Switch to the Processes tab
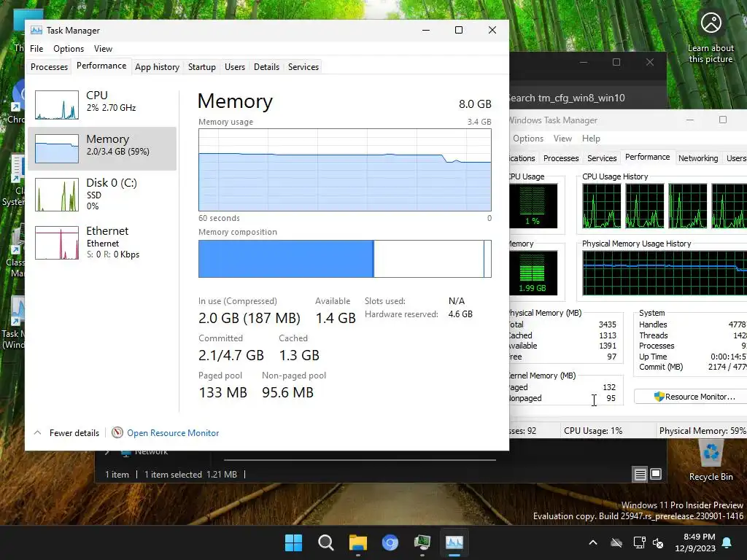The height and width of the screenshot is (560, 747). click(49, 67)
